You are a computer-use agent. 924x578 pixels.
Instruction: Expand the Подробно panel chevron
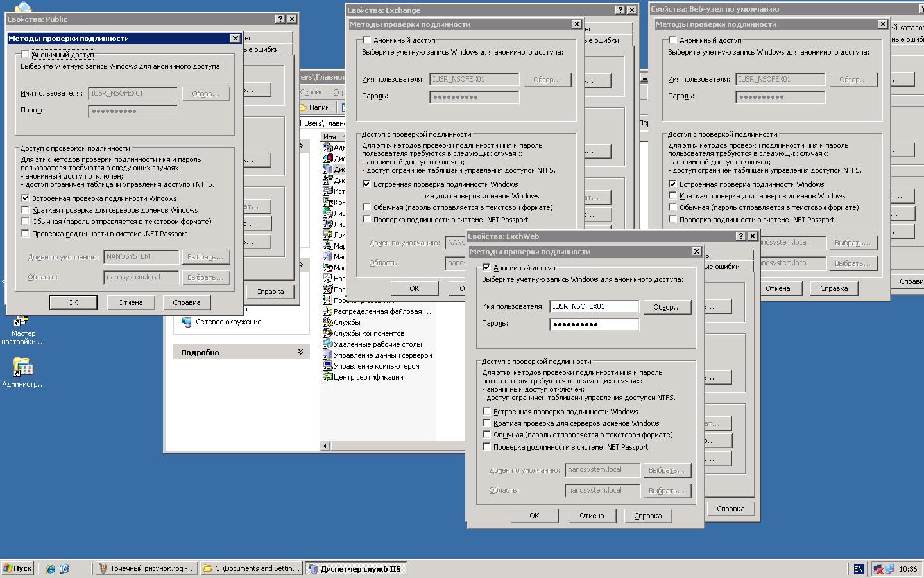click(x=300, y=352)
